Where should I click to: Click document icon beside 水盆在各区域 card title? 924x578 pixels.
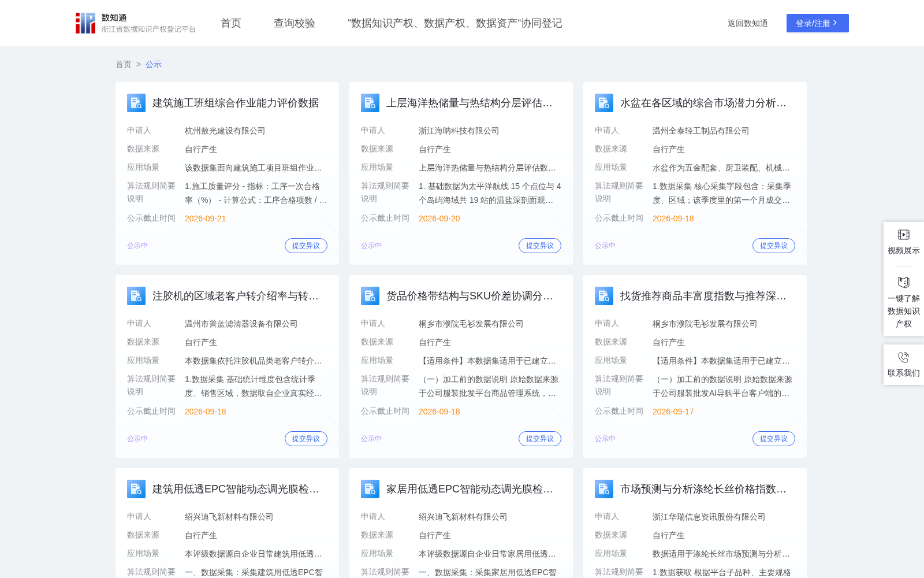pos(604,103)
